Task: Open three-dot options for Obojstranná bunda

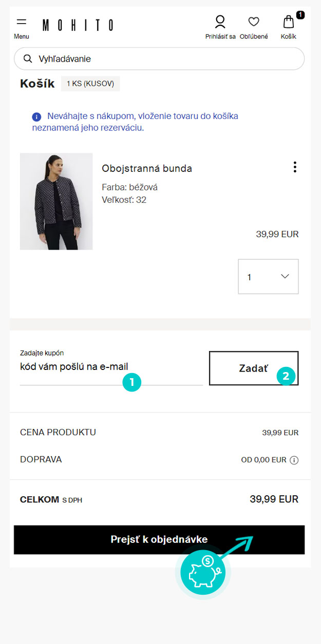Action: tap(295, 167)
